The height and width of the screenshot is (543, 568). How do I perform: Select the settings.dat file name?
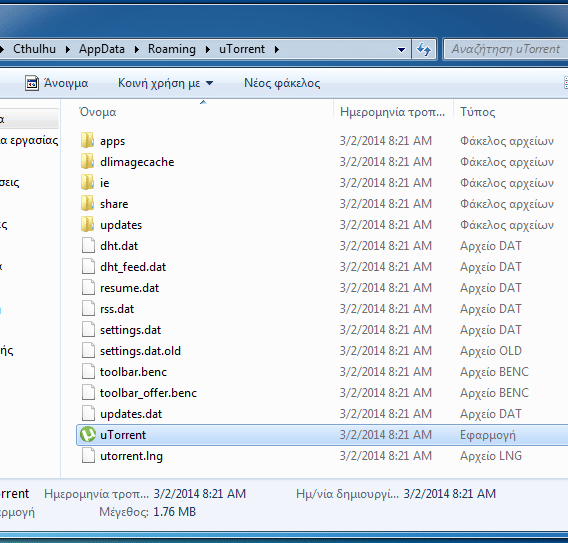[x=130, y=330]
